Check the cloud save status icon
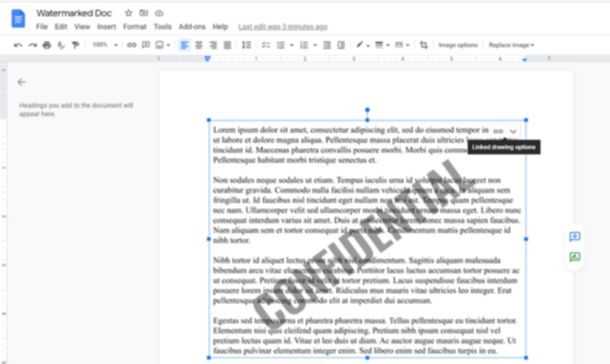This screenshot has width=610, height=364. (x=159, y=13)
